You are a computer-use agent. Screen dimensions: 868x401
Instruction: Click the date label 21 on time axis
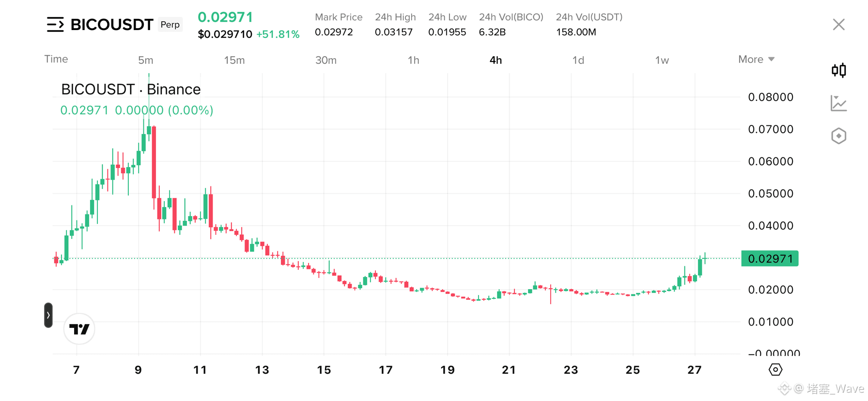(x=509, y=370)
